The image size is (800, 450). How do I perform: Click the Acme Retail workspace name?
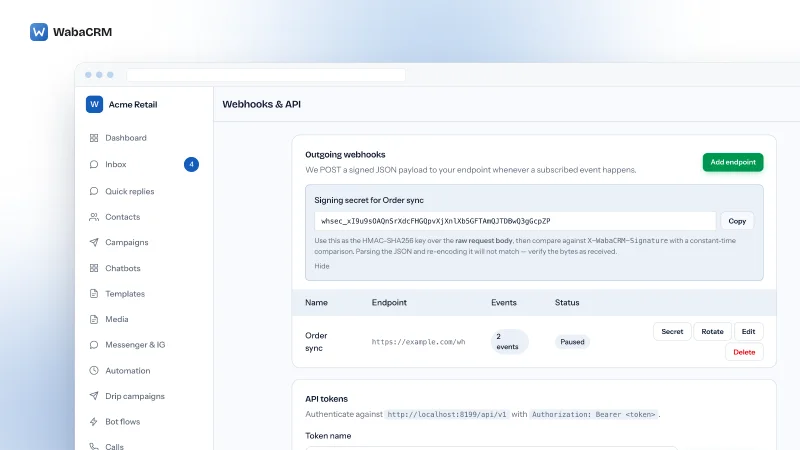tap(133, 105)
